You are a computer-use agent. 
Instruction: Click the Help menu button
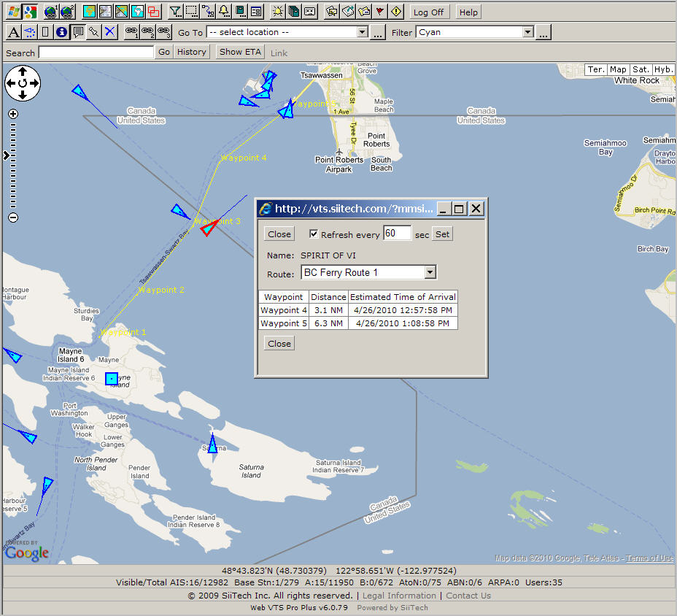468,12
